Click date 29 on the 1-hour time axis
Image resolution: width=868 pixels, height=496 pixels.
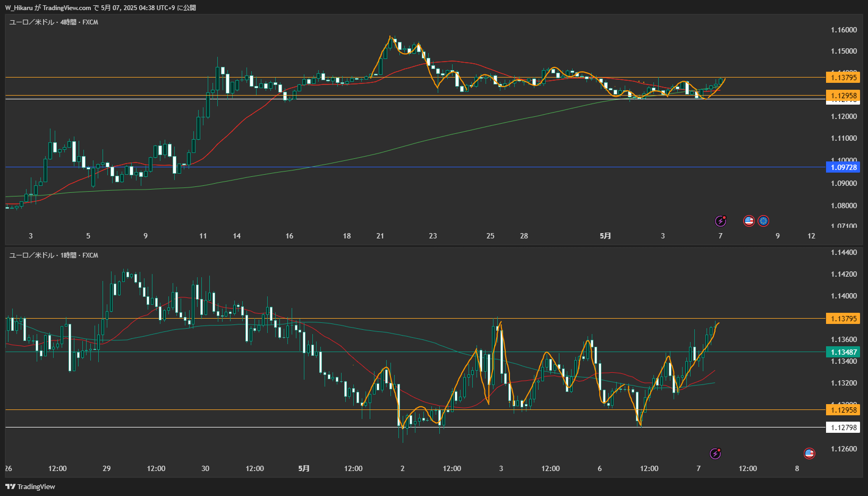[107, 468]
